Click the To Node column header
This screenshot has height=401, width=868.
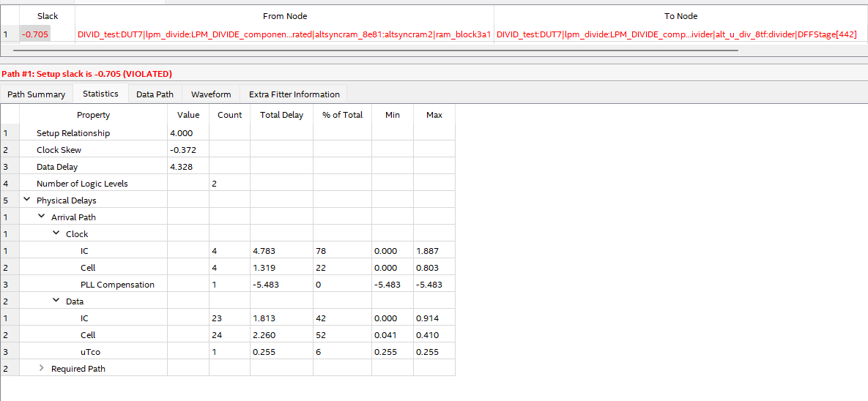(681, 16)
